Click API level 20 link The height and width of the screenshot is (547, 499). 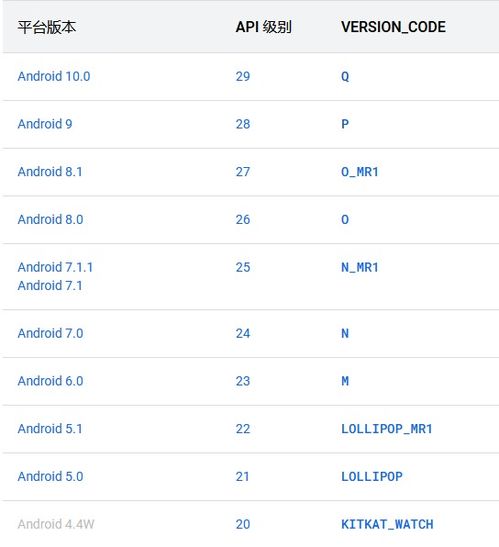pyautogui.click(x=243, y=524)
